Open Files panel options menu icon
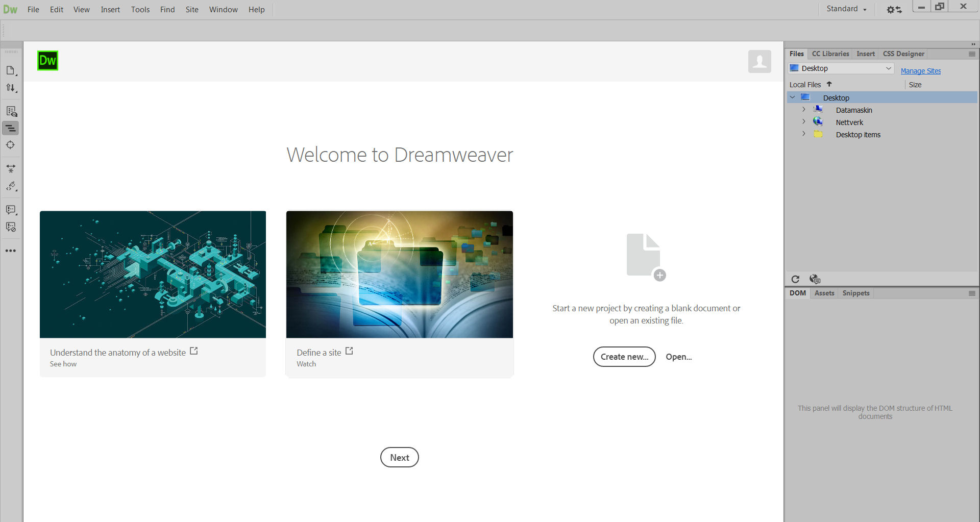 (x=972, y=54)
